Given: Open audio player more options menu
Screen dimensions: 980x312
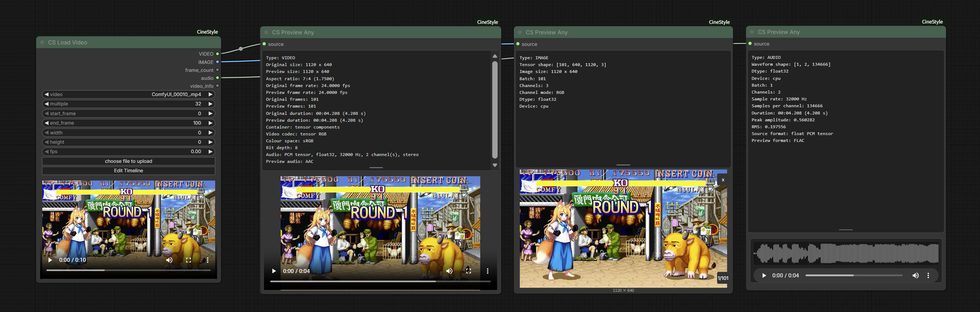Looking at the screenshot, I should pos(928,276).
